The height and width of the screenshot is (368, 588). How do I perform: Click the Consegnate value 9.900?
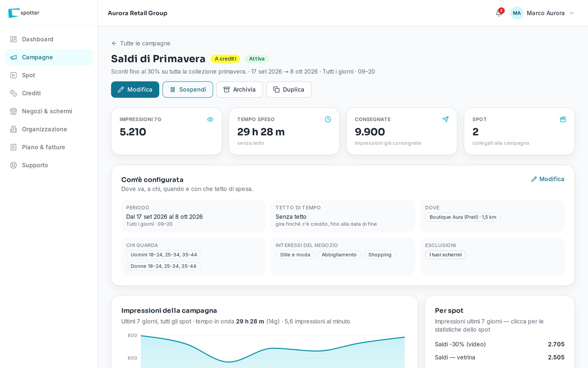click(370, 132)
